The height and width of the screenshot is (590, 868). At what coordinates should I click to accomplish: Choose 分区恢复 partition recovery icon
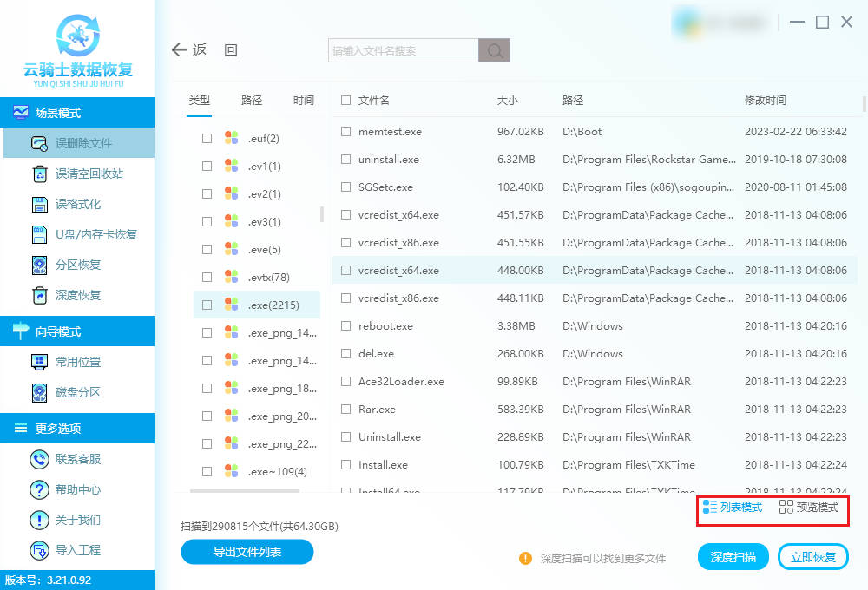pos(39,265)
